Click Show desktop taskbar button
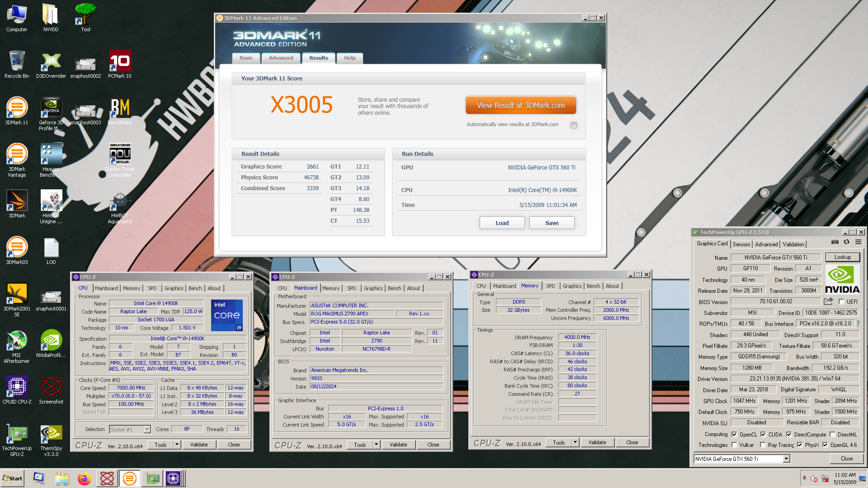The image size is (868, 488). [x=863, y=479]
